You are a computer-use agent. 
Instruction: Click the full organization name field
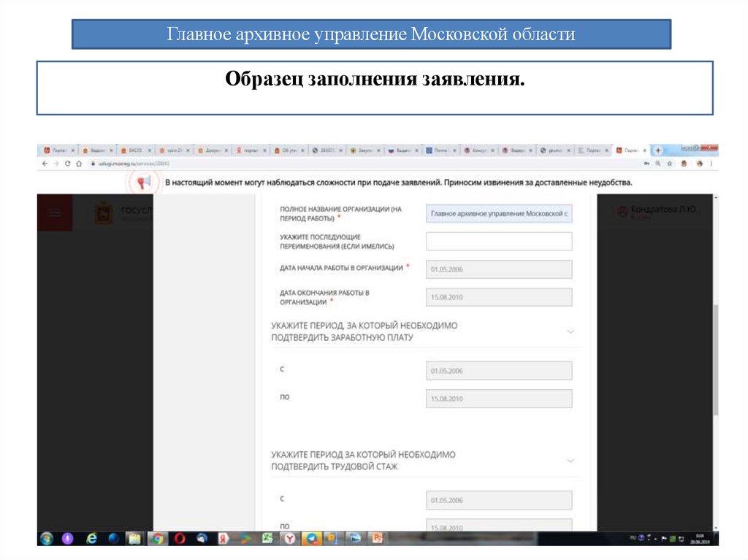[x=499, y=214]
